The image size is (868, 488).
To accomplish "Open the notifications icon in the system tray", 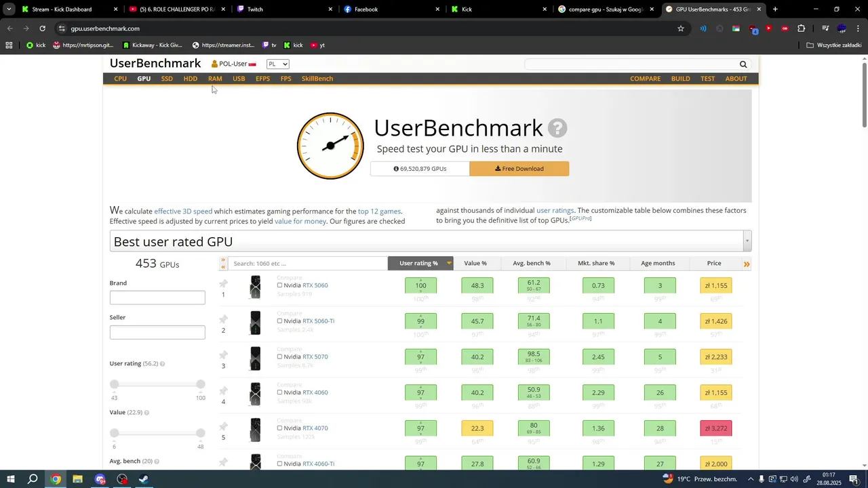I will tap(854, 479).
